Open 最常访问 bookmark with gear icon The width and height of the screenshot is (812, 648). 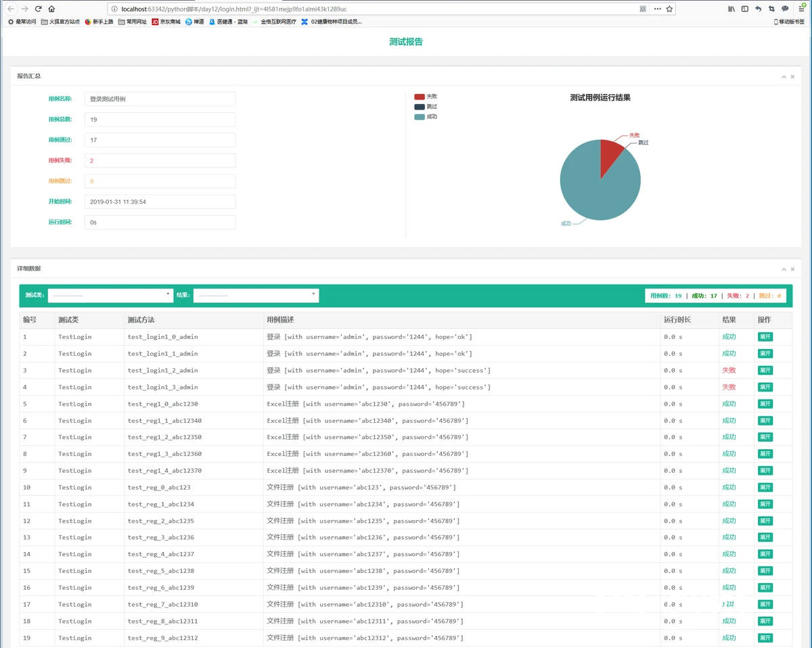click(x=22, y=22)
